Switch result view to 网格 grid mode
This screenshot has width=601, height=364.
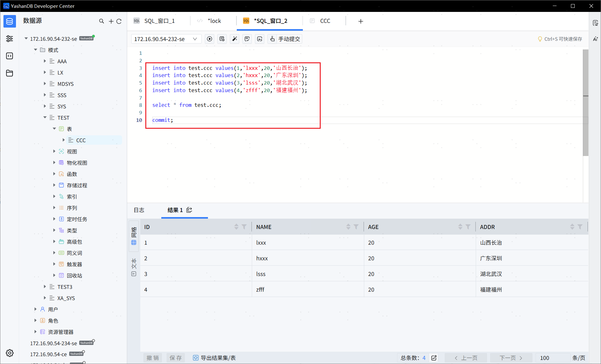tap(134, 236)
